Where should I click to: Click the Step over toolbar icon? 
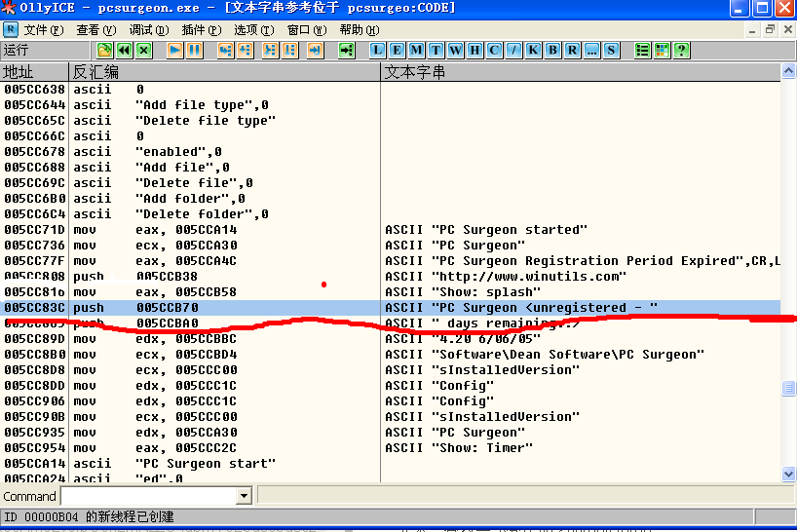click(x=245, y=51)
